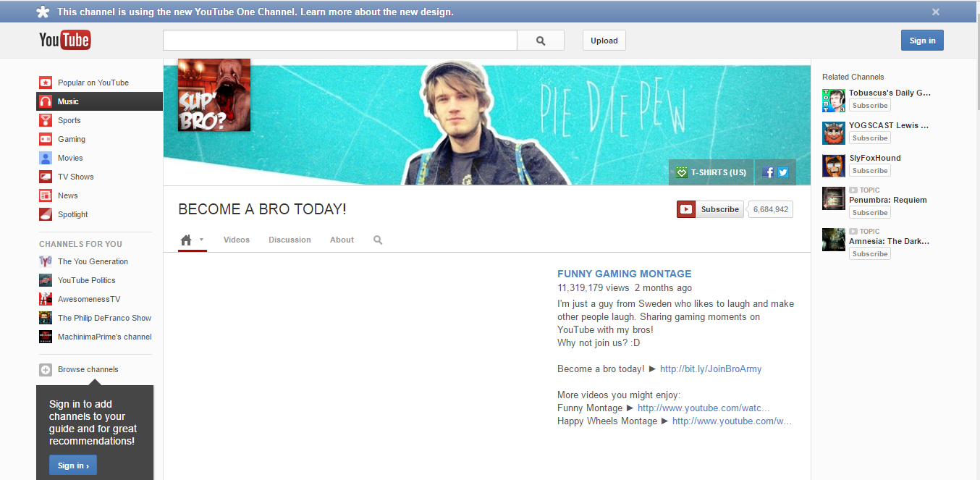This screenshot has width=980, height=480.
Task: Subscribe to SlyFoxHound channel
Action: [870, 171]
